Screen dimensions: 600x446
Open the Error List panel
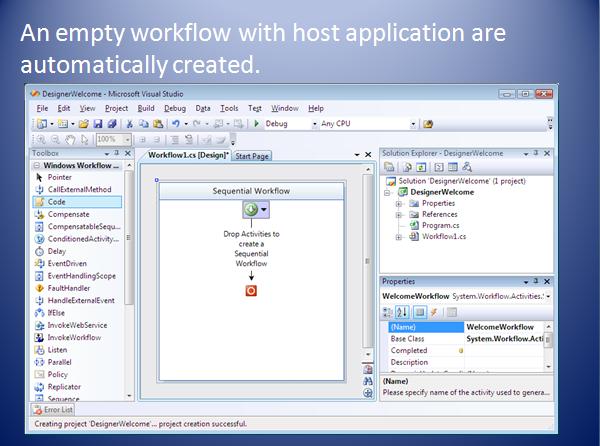coord(57,409)
